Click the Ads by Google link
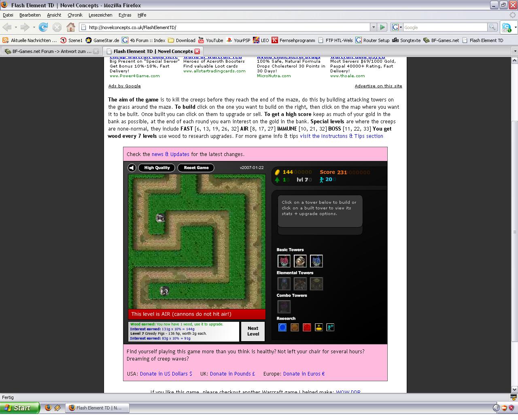The height and width of the screenshot is (420, 518). click(124, 86)
